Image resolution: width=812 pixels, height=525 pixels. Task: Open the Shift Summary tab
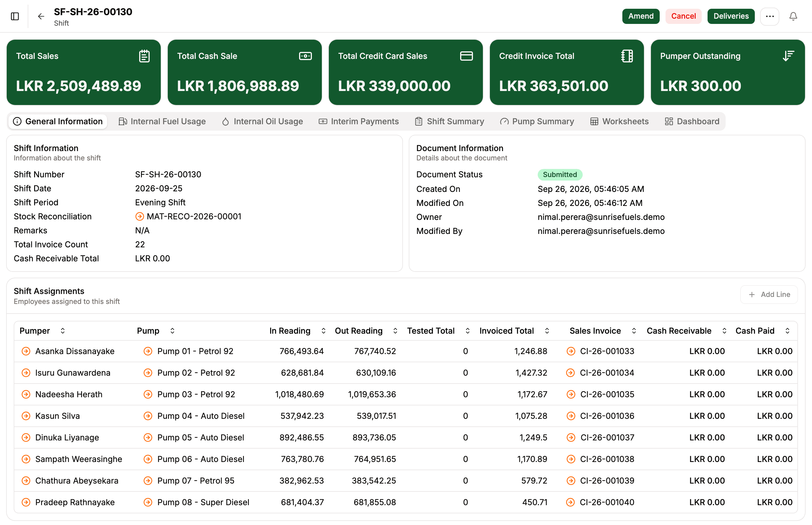tap(450, 121)
